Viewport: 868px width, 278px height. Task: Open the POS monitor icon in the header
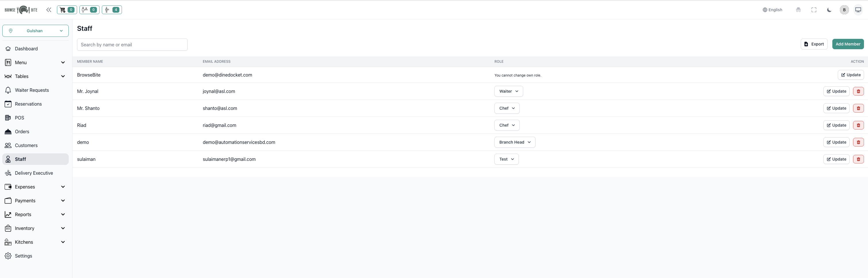point(858,10)
